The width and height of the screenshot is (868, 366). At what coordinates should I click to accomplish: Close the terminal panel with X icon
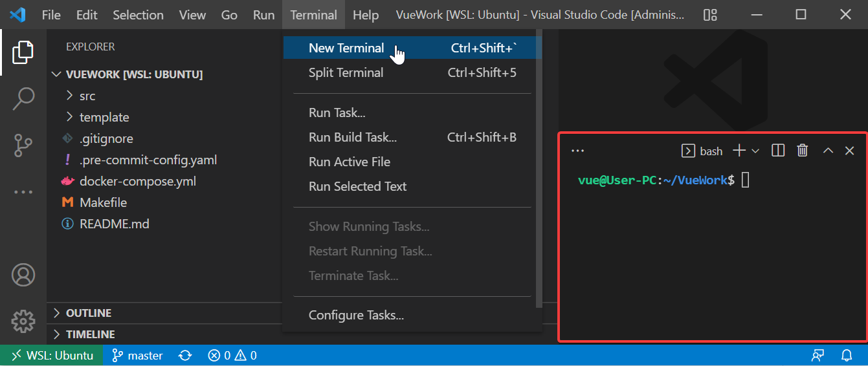click(x=850, y=151)
